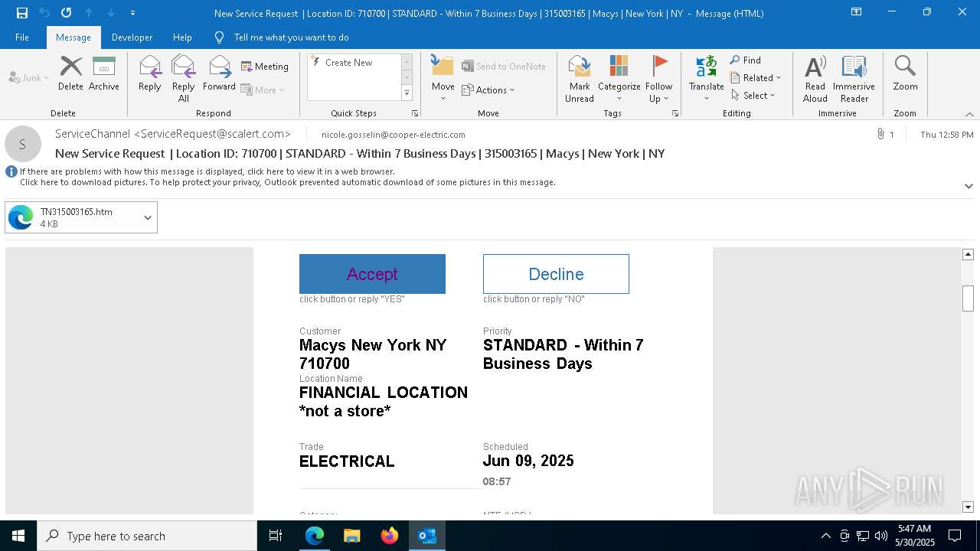Open the attachment options dropdown arrow
The image size is (980, 551).
[148, 217]
